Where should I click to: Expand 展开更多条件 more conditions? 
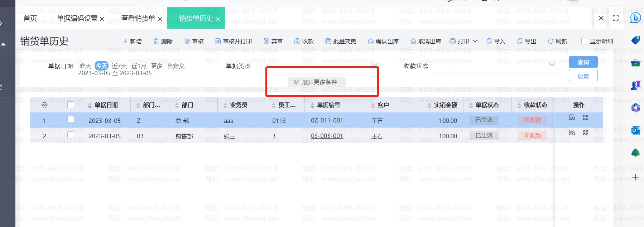click(x=316, y=82)
